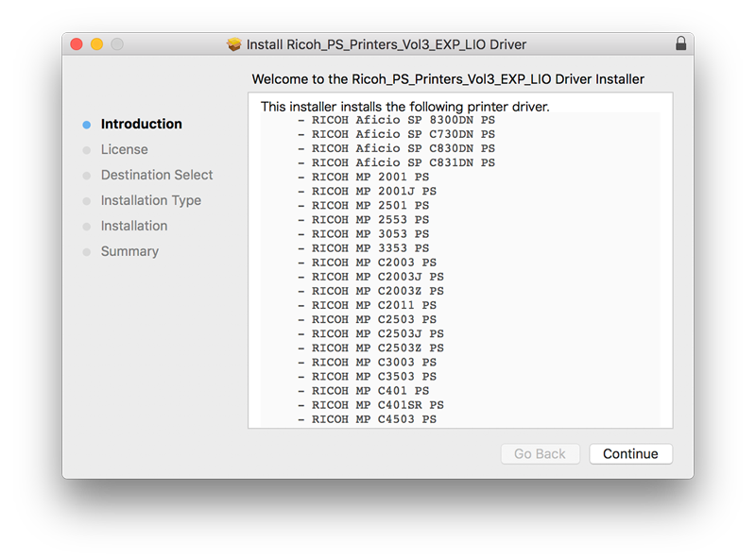Image resolution: width=756 pixels, height=560 pixels.
Task: Click the 'RICOH MP C2503J PS' line
Action: coord(370,334)
